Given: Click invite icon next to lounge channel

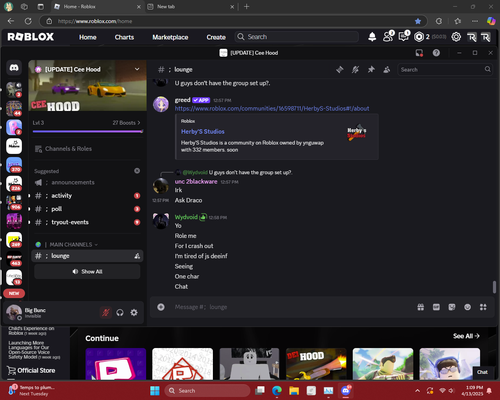Looking at the screenshot, I should click(x=137, y=256).
